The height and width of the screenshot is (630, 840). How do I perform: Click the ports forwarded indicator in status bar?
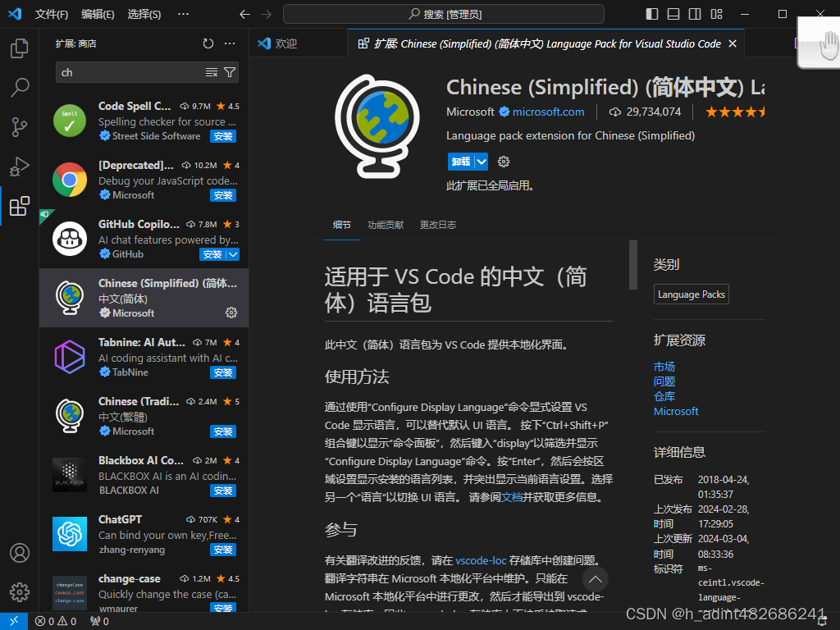[x=99, y=621]
